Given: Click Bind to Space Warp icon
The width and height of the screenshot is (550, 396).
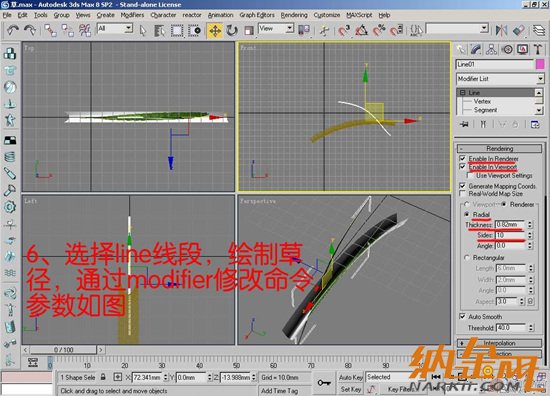Looking at the screenshot, I should click(x=85, y=30).
